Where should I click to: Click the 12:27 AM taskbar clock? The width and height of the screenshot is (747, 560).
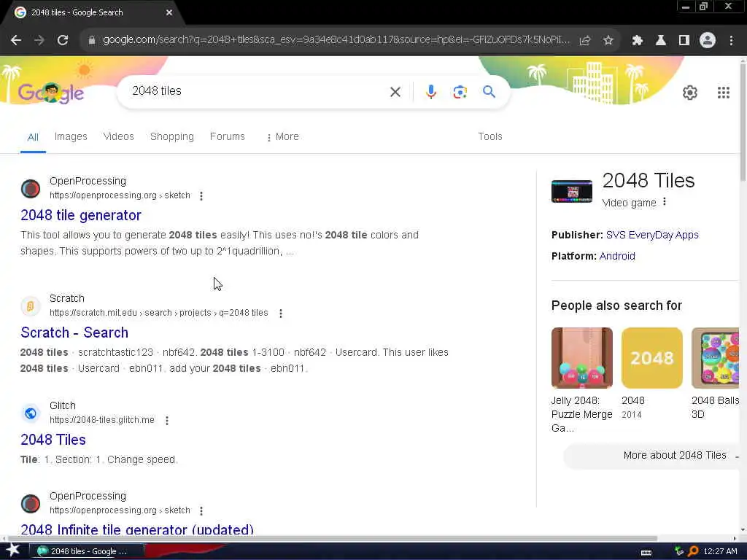coord(720,551)
